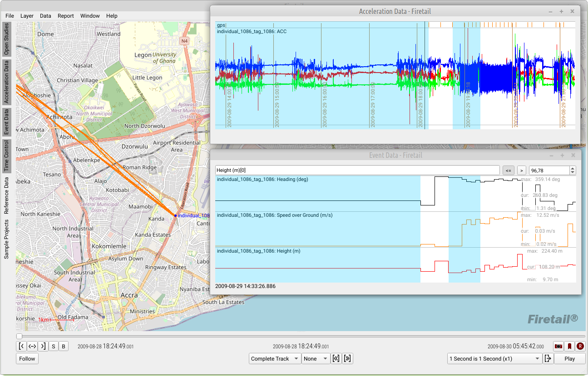The image size is (588, 376).
Task: Decrease the 96,78 value with down arrow
Action: [573, 173]
